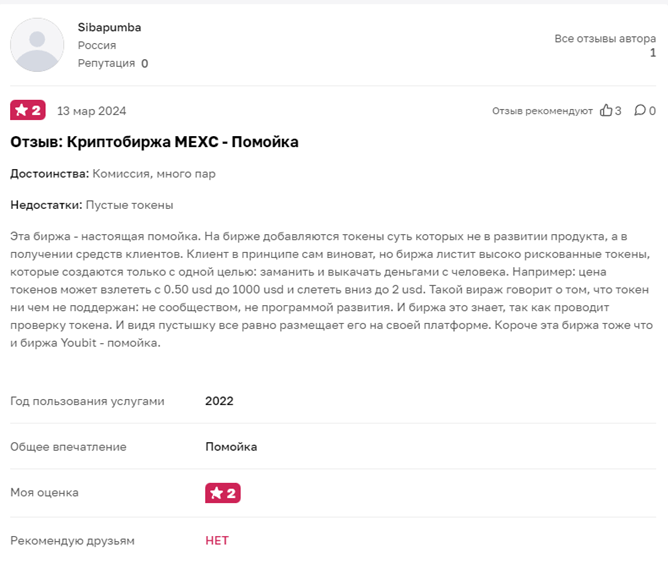
Task: Click the review date 13 мар 2024
Action: point(92,111)
